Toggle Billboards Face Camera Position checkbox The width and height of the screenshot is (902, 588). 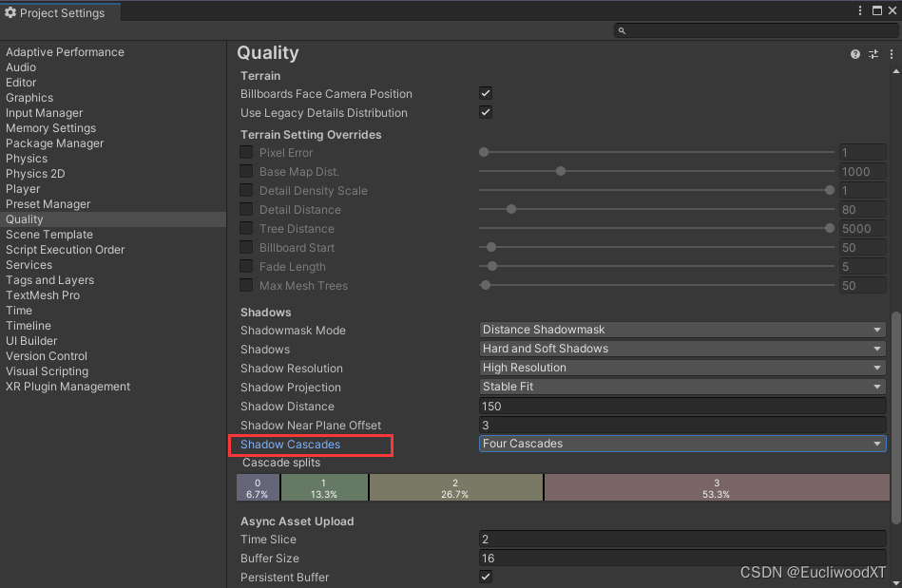click(x=486, y=93)
